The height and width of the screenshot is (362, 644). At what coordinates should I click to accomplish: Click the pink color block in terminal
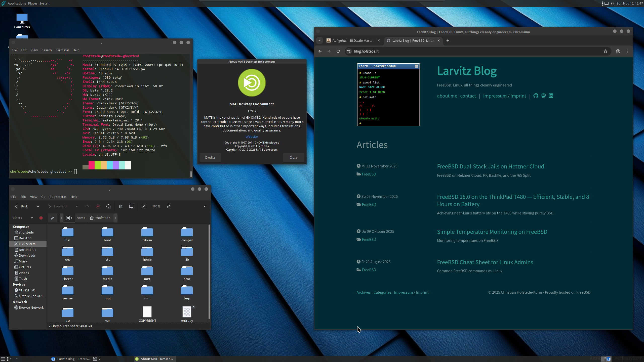pyautogui.click(x=92, y=165)
